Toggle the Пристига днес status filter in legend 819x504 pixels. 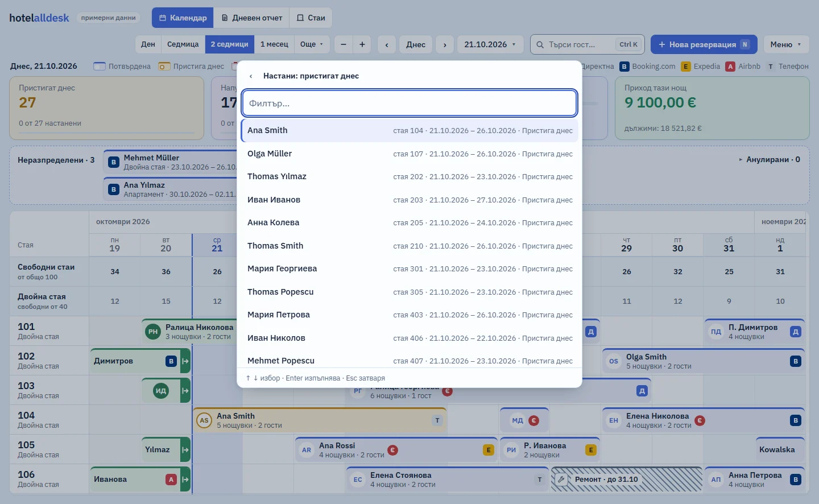(x=192, y=67)
